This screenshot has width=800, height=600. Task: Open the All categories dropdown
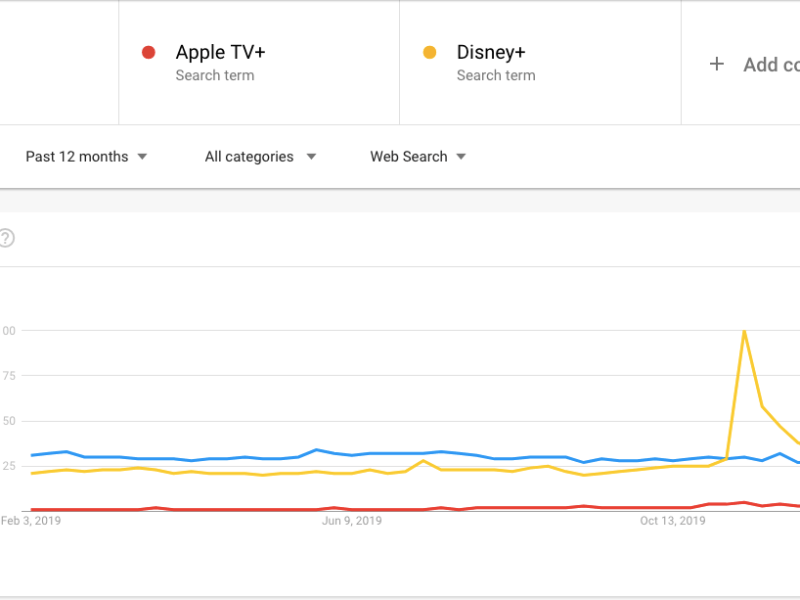[x=260, y=156]
